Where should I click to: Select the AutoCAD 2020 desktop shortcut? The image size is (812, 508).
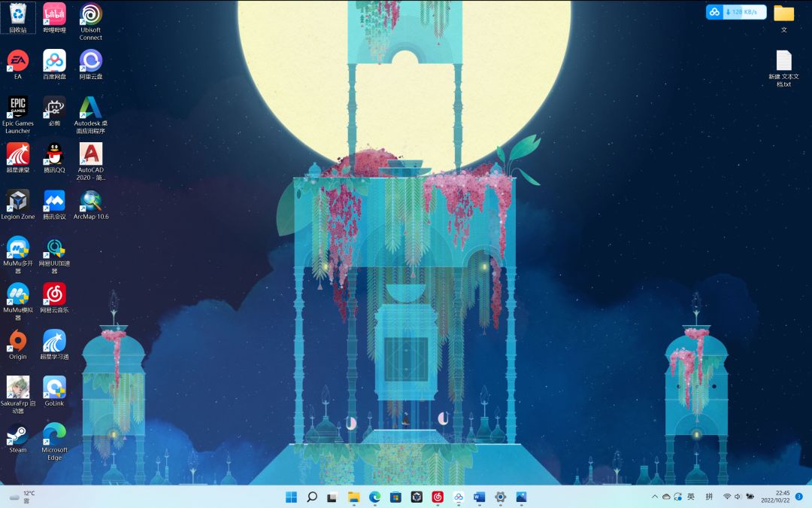coord(91,162)
